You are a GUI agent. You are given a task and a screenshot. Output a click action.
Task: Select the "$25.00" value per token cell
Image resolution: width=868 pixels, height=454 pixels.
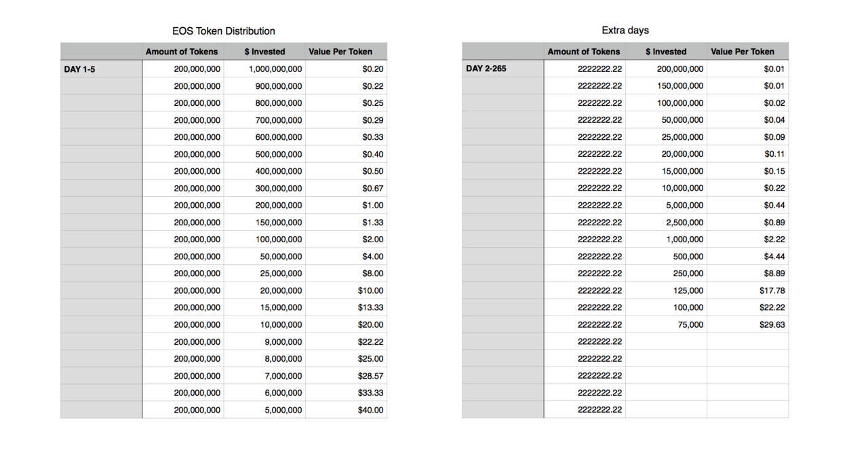pos(346,358)
